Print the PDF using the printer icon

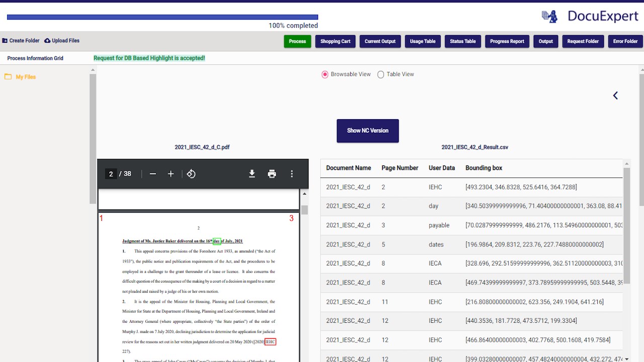tap(272, 174)
